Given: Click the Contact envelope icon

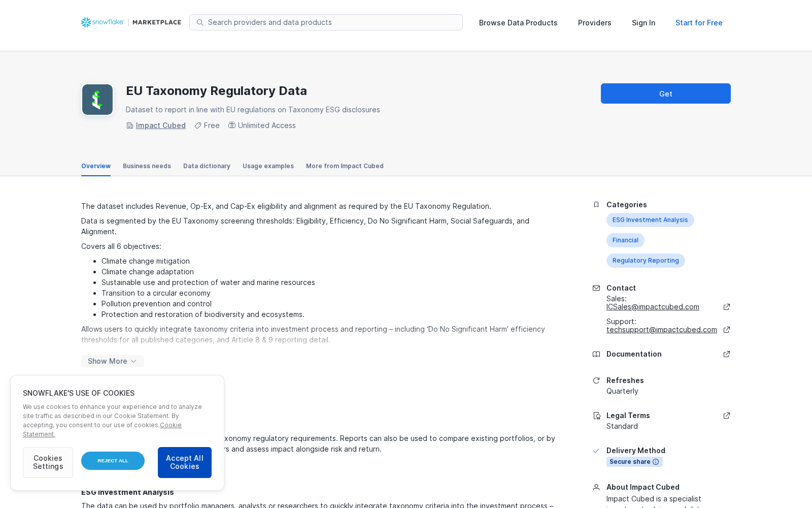Looking at the screenshot, I should 596,288.
